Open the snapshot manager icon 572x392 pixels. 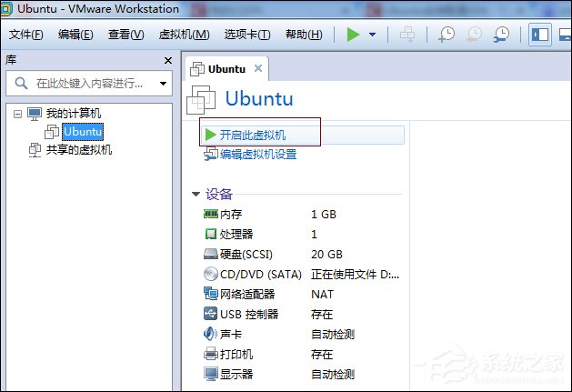501,35
